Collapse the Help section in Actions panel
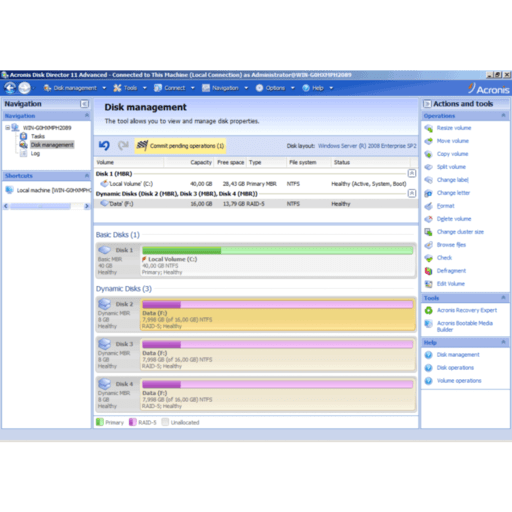 click(x=503, y=342)
